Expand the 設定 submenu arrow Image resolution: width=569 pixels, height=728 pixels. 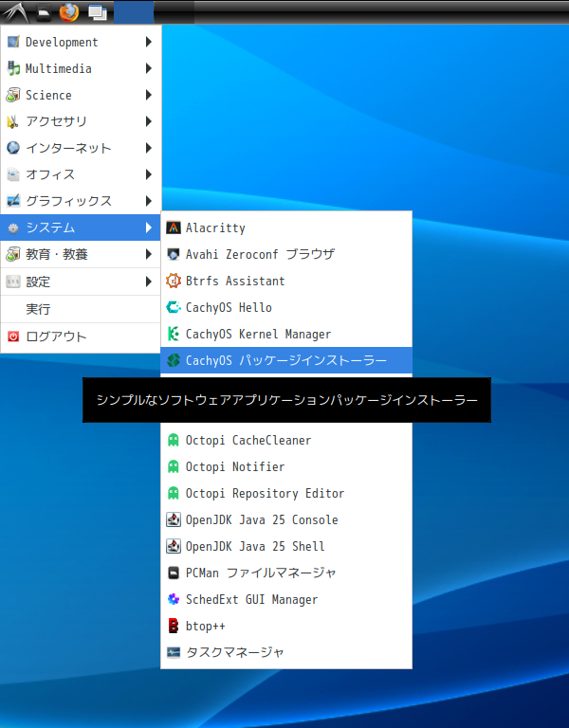point(149,282)
